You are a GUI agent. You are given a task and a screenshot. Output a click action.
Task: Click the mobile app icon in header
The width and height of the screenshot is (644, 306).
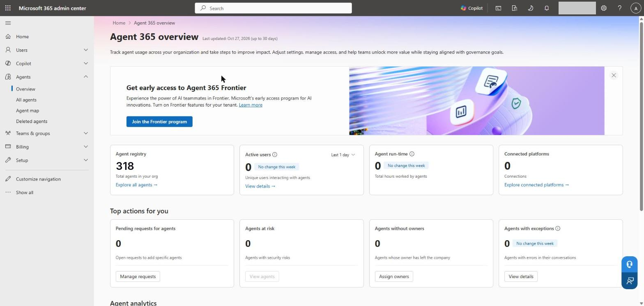pyautogui.click(x=514, y=8)
